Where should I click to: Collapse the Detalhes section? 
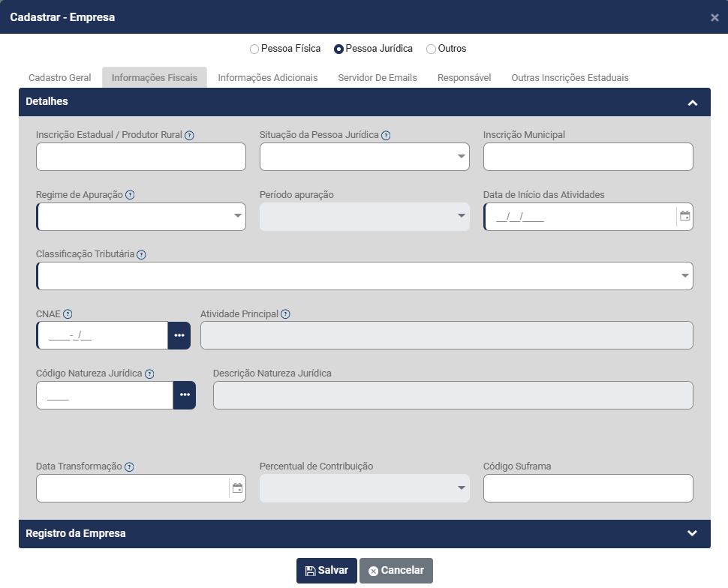tap(692, 102)
